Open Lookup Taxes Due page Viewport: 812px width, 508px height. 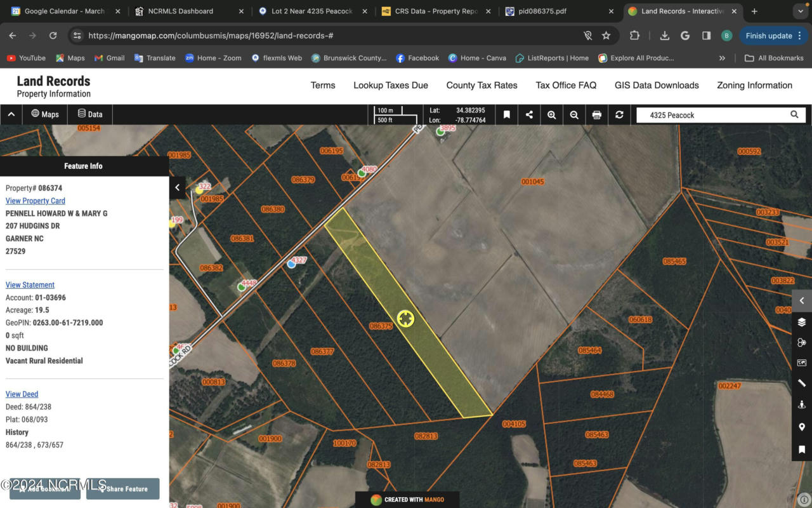[x=391, y=85]
